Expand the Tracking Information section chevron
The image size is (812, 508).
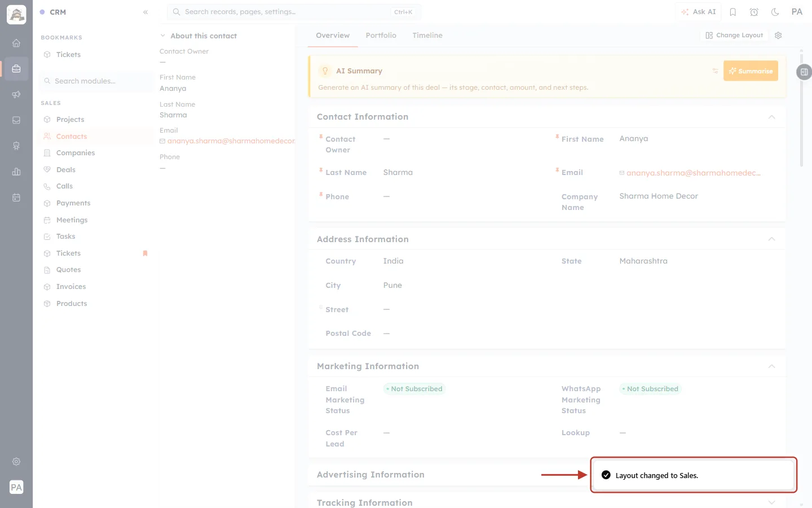coord(771,502)
